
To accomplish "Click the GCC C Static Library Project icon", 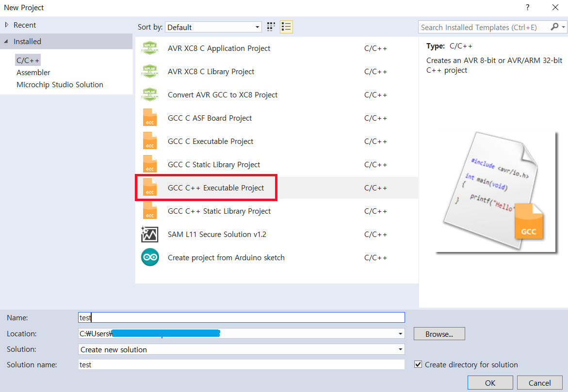I will tap(149, 164).
